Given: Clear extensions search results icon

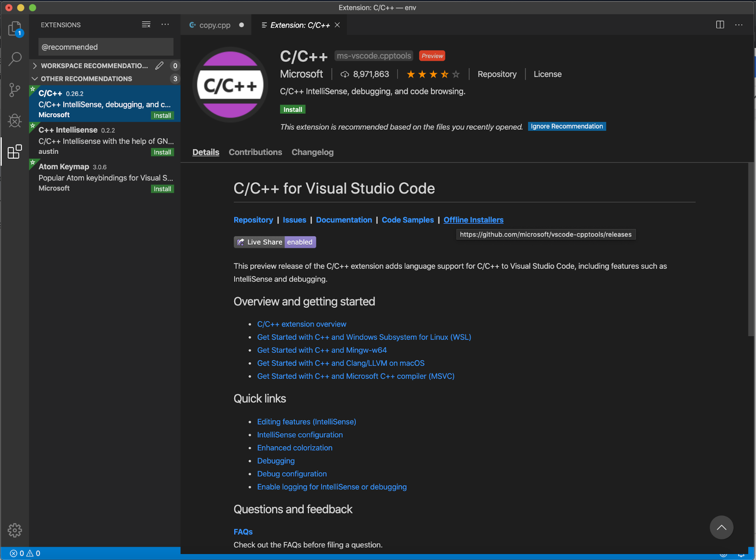Looking at the screenshot, I should [x=146, y=25].
